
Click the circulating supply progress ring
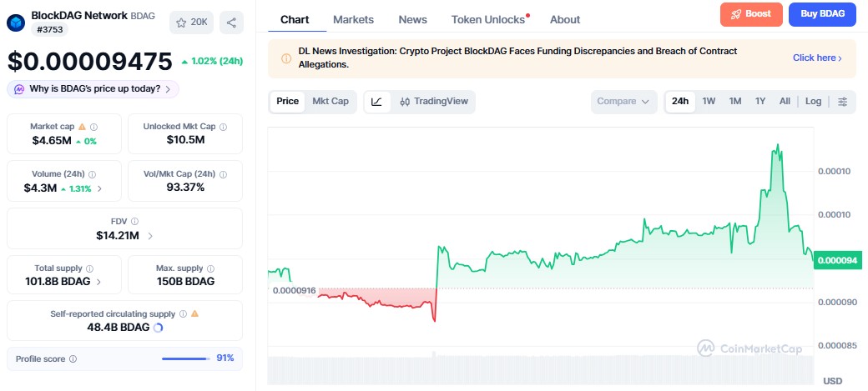158,328
